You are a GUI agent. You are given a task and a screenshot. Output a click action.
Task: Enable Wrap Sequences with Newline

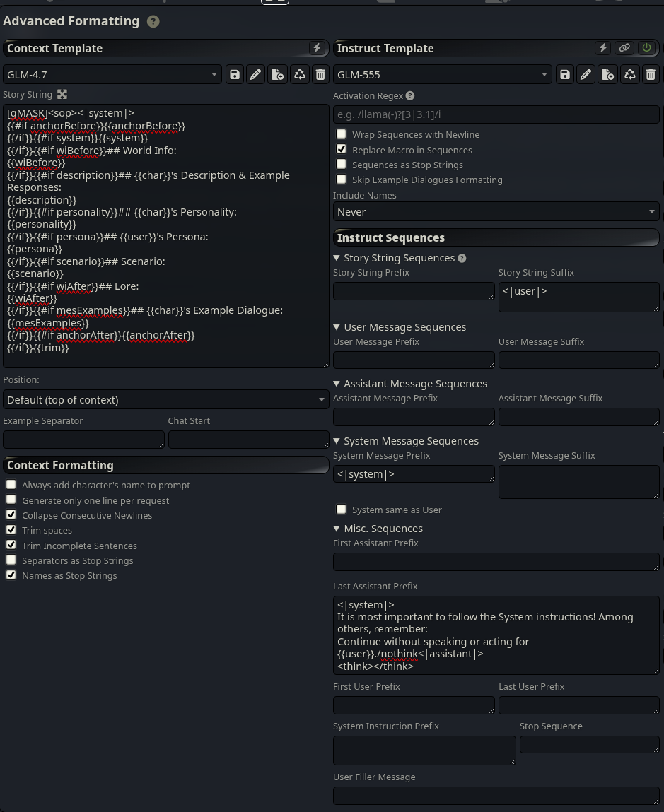point(341,134)
